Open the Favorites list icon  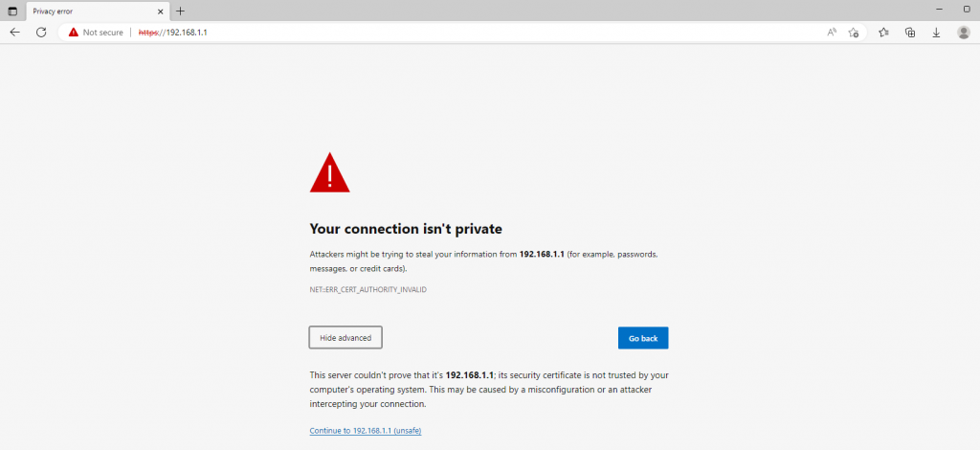(883, 33)
